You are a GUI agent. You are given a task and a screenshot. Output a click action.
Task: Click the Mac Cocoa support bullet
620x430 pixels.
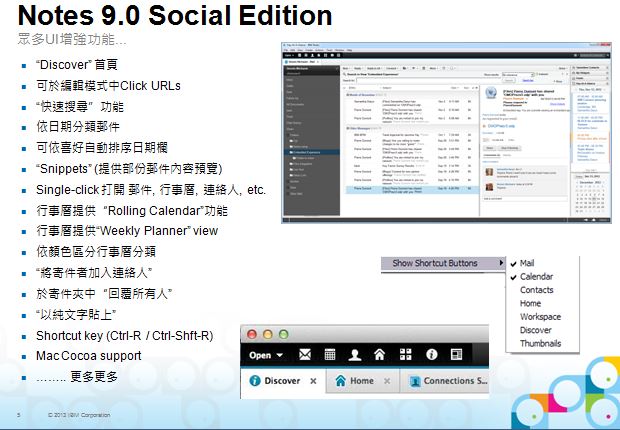tap(89, 356)
